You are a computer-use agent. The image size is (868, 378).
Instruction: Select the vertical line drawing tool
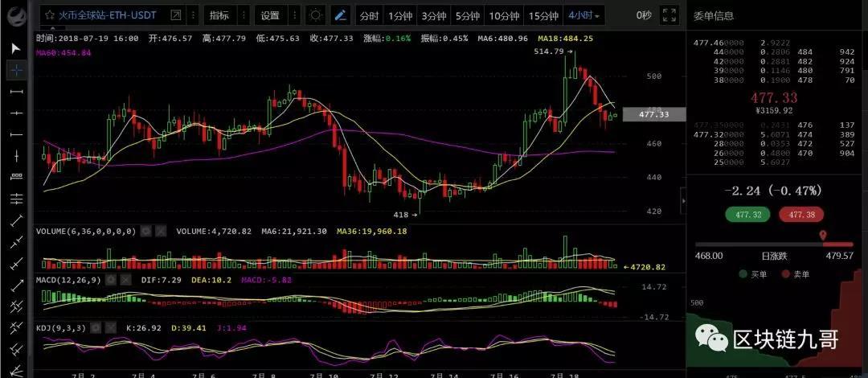pyautogui.click(x=17, y=156)
